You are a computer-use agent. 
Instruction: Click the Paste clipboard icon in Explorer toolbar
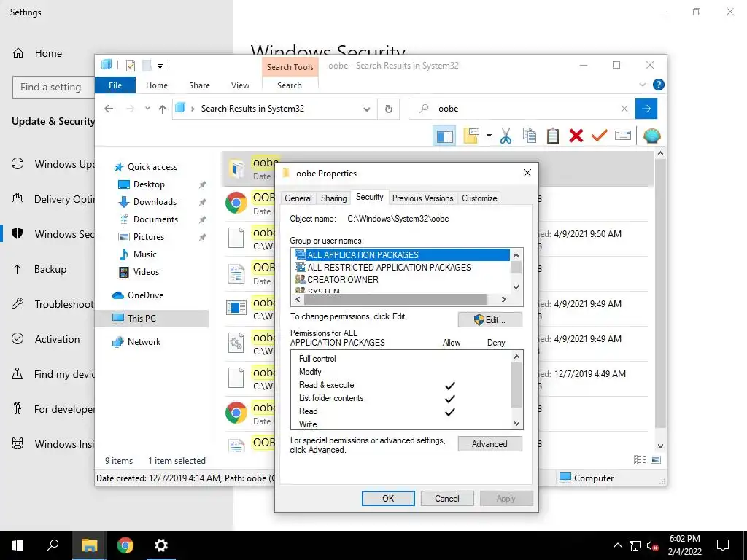tap(553, 136)
